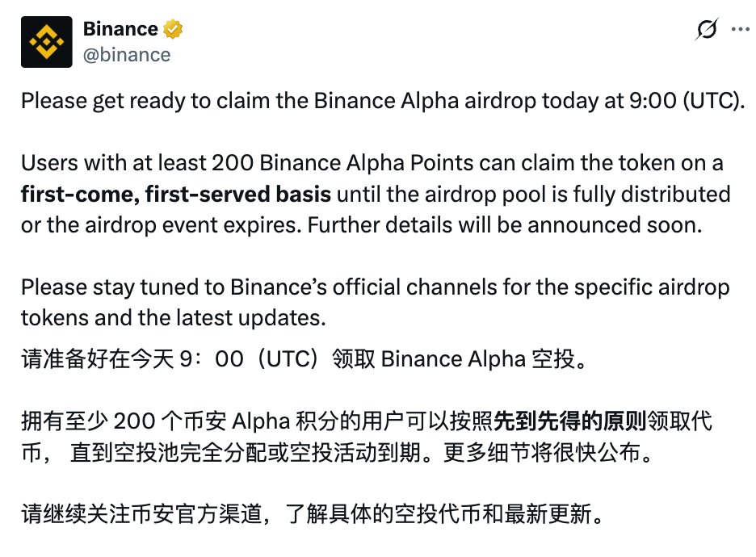Click the line 'Users with at least 200 Binance Alpha Points'
Viewport: 756px width, 557px height.
[x=372, y=163]
